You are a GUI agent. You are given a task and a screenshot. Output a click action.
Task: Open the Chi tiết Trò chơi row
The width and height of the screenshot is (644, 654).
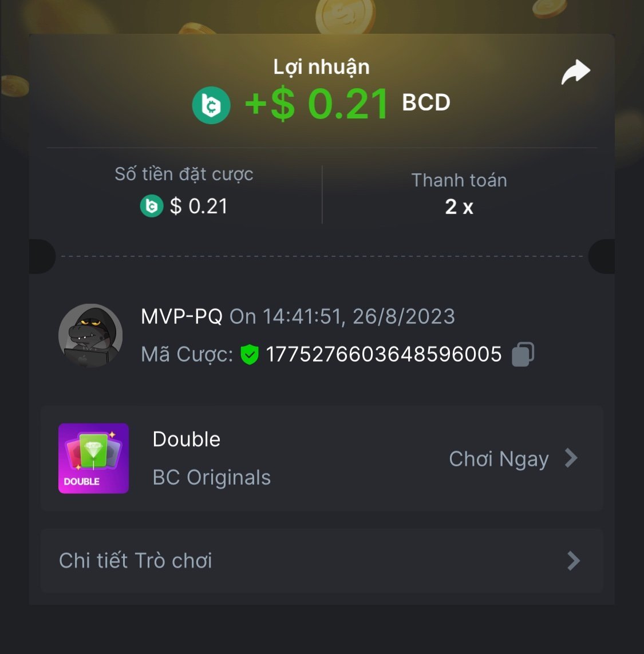[x=322, y=561]
